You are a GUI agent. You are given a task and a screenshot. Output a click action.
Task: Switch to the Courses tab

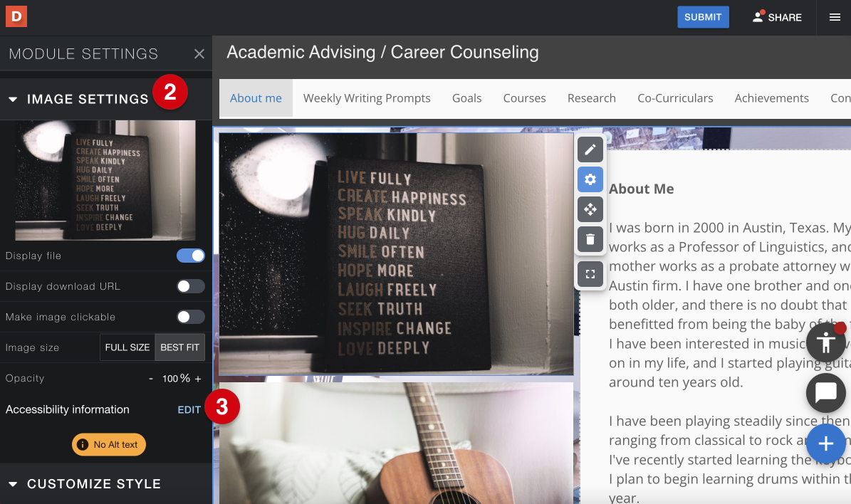click(x=524, y=98)
